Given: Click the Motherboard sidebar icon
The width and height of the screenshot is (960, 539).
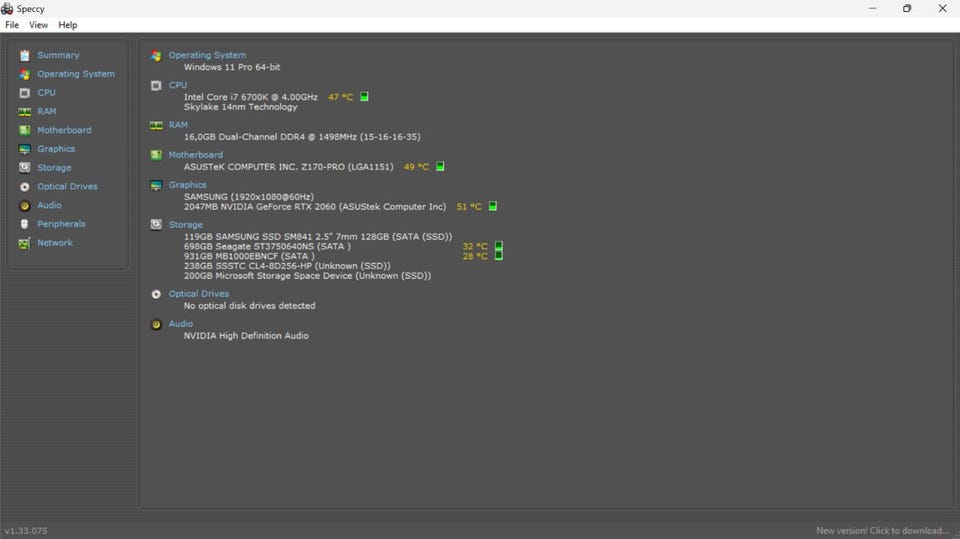Looking at the screenshot, I should 24,130.
